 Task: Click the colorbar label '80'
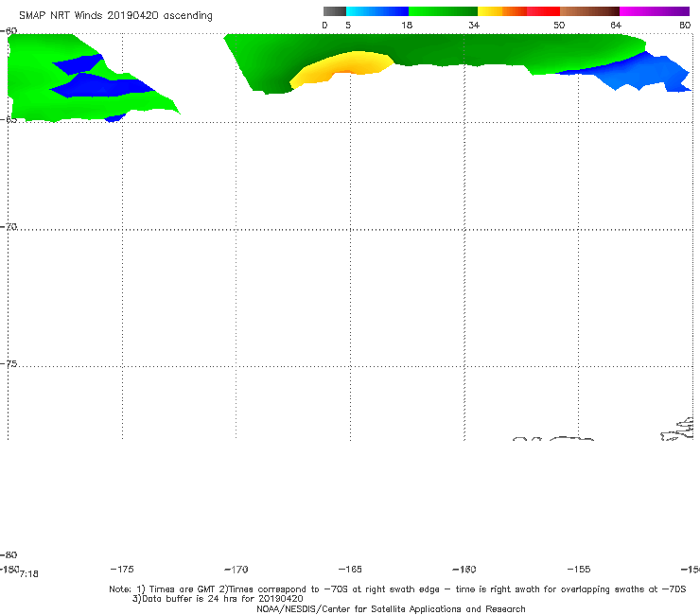[685, 26]
